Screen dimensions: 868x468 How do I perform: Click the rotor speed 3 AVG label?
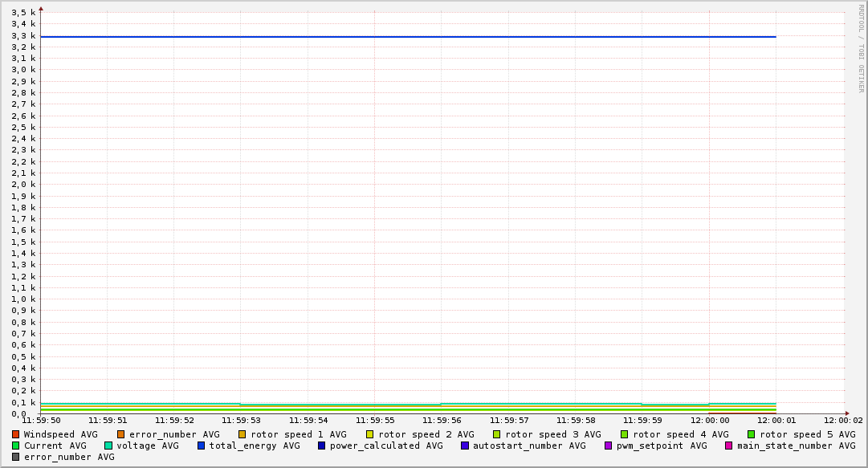552,434
